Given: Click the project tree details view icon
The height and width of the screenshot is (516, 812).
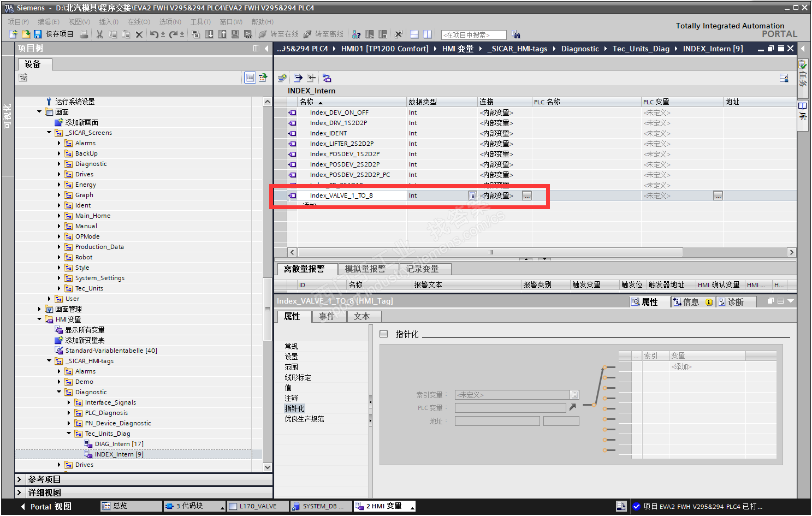Looking at the screenshot, I should tap(250, 78).
